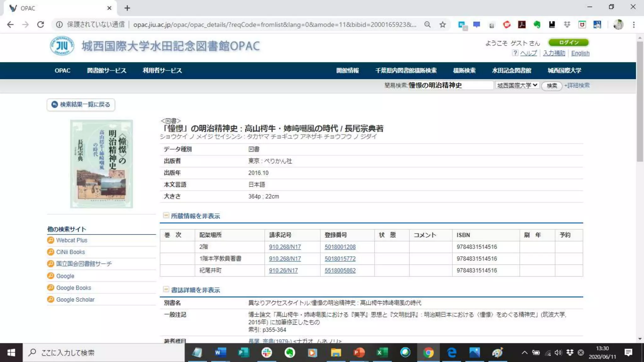Open Microsoft Edge from the taskbar
Image resolution: width=644 pixels, height=362 pixels.
click(452, 353)
